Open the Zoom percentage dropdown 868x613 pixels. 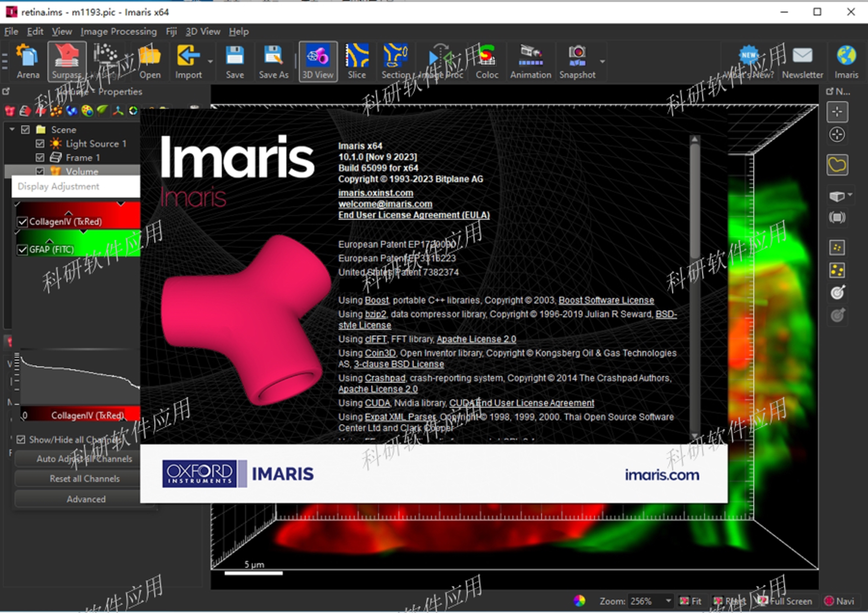pyautogui.click(x=668, y=601)
